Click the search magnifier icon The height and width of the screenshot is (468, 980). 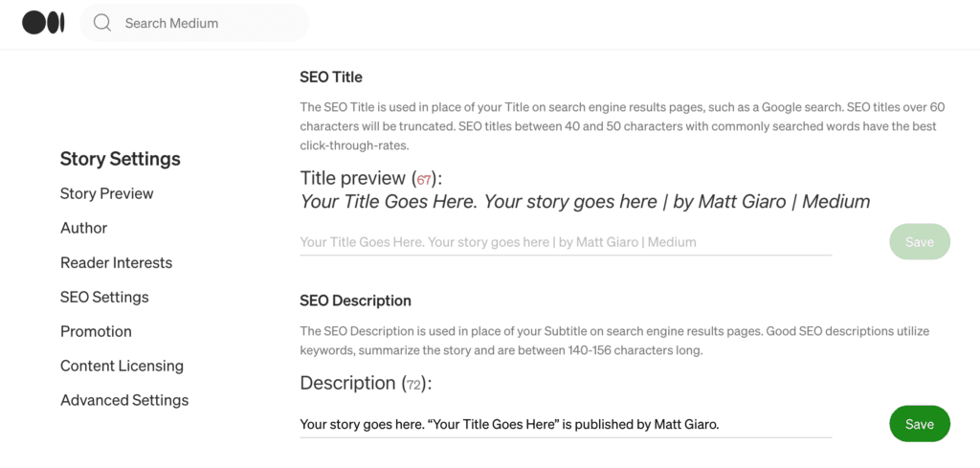[101, 23]
